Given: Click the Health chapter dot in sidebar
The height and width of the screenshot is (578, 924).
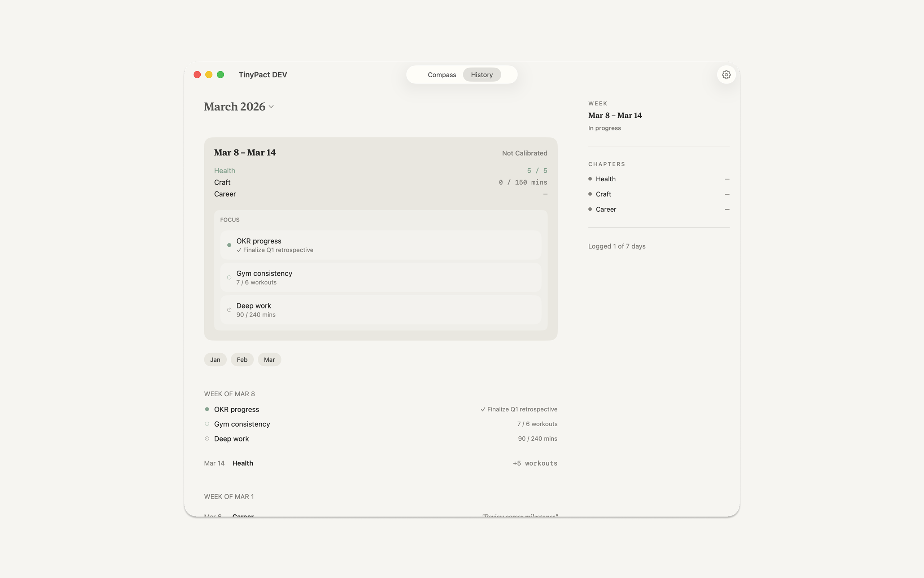Looking at the screenshot, I should (x=590, y=179).
